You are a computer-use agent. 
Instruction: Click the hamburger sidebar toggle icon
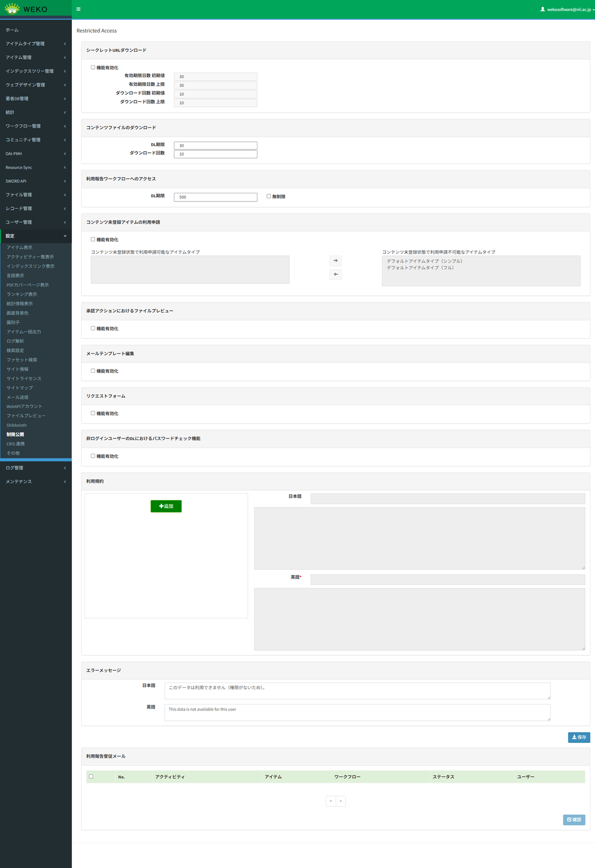[x=78, y=9]
